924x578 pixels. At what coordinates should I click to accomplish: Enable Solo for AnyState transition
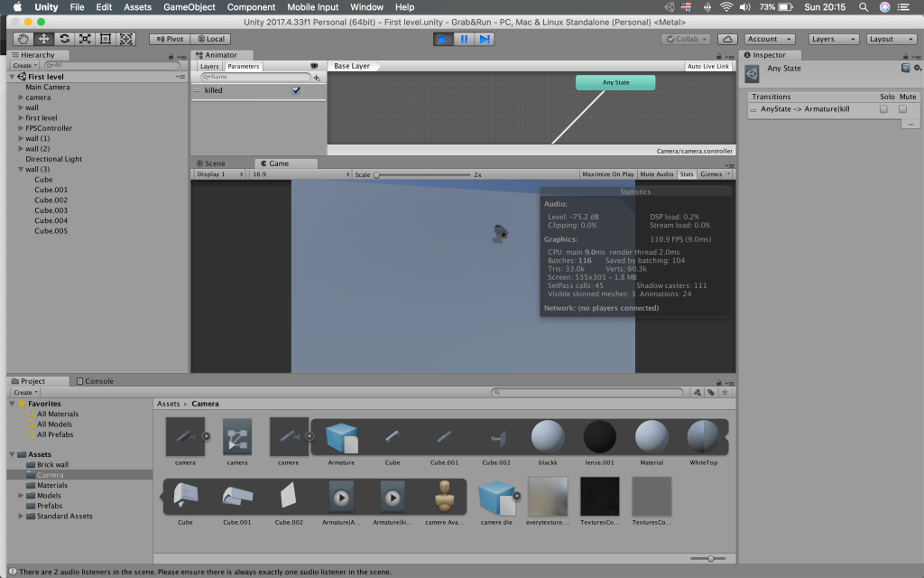pyautogui.click(x=883, y=109)
